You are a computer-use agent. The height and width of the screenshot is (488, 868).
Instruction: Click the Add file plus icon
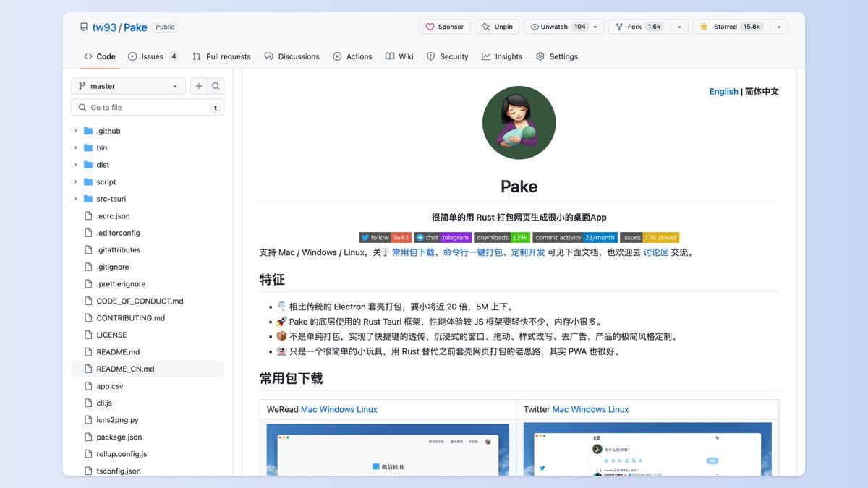tap(198, 85)
